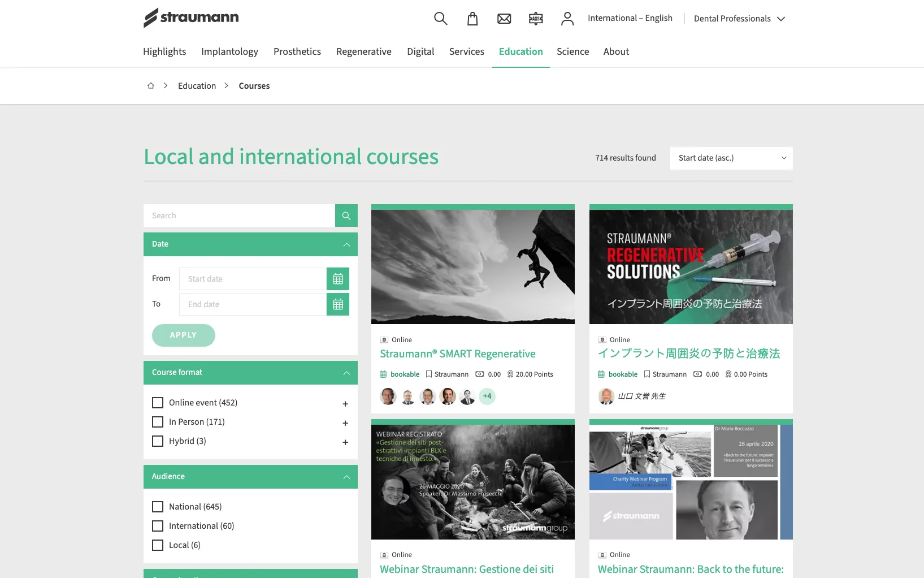The image size is (924, 578).
Task: Open the shopping bag icon
Action: 472,19
